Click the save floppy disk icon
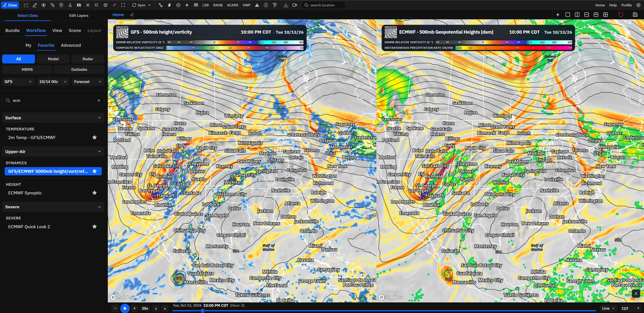644x313 pixels. [x=635, y=15]
